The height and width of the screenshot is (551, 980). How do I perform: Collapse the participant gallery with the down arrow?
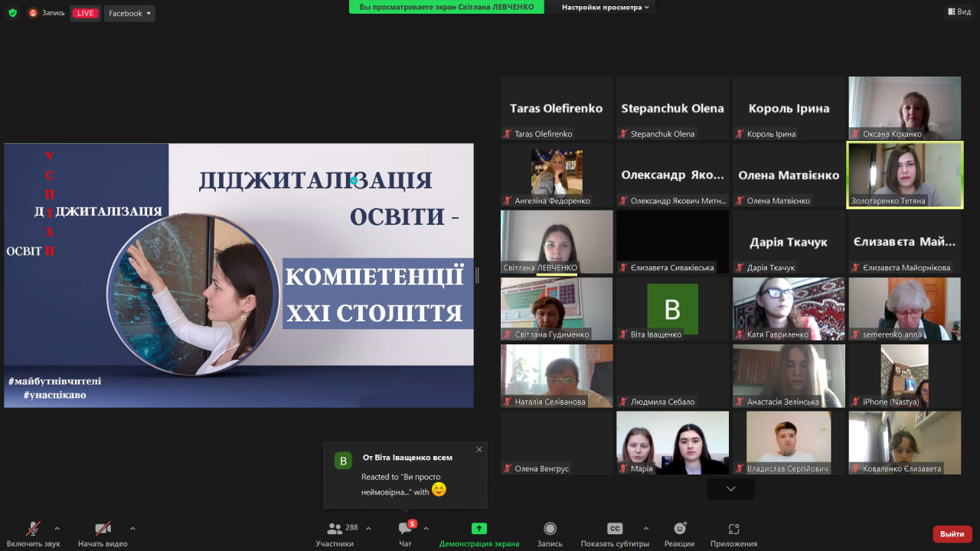(730, 488)
